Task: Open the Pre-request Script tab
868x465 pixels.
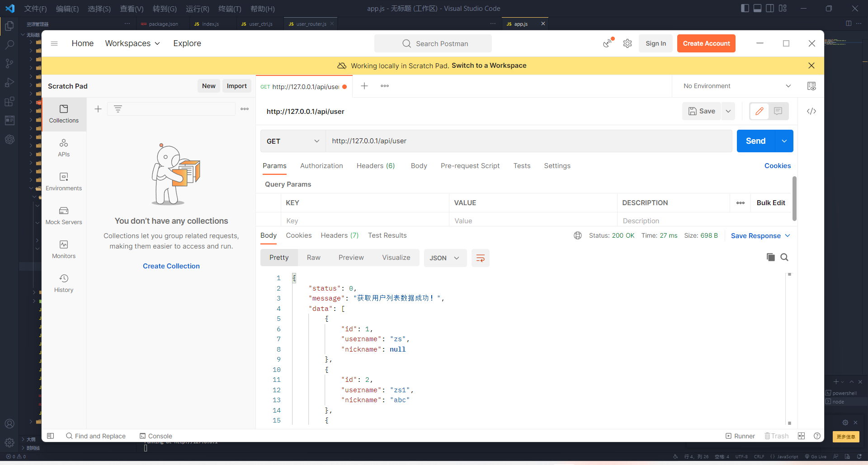Action: [x=470, y=166]
